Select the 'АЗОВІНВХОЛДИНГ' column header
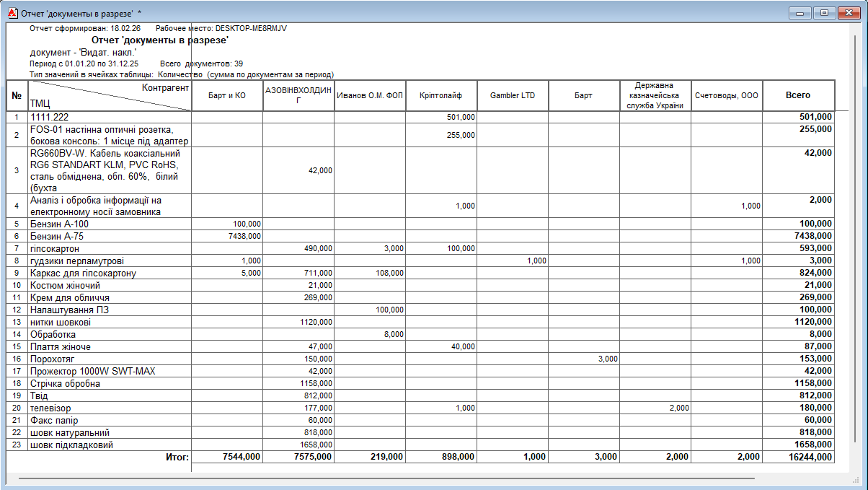Viewport: 868px width, 490px height. tap(298, 95)
